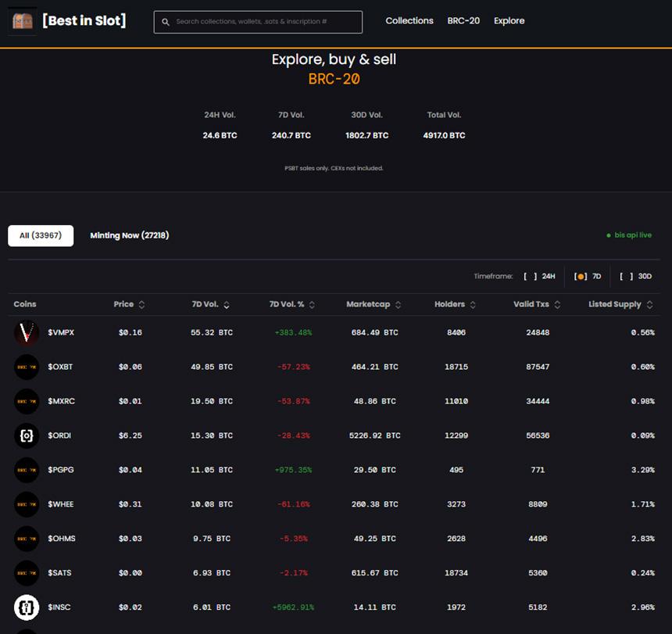Click the [Best in Slot] site title

[x=84, y=20]
